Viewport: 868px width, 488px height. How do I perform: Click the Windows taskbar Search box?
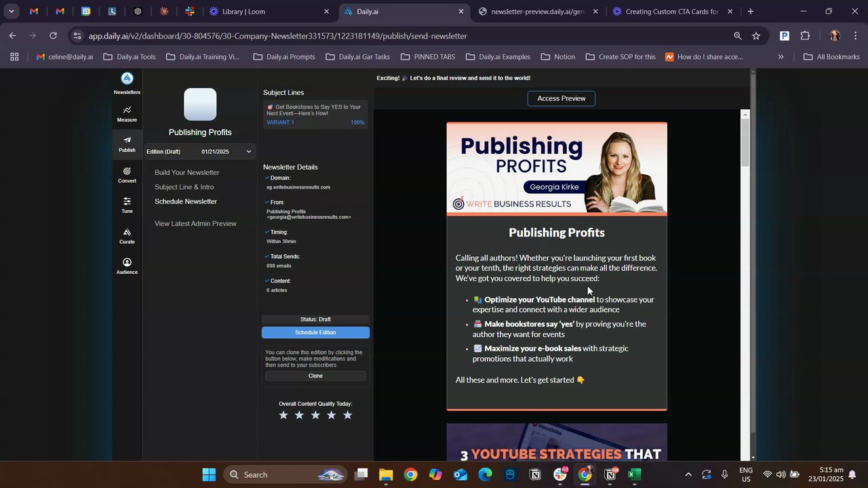tap(284, 474)
